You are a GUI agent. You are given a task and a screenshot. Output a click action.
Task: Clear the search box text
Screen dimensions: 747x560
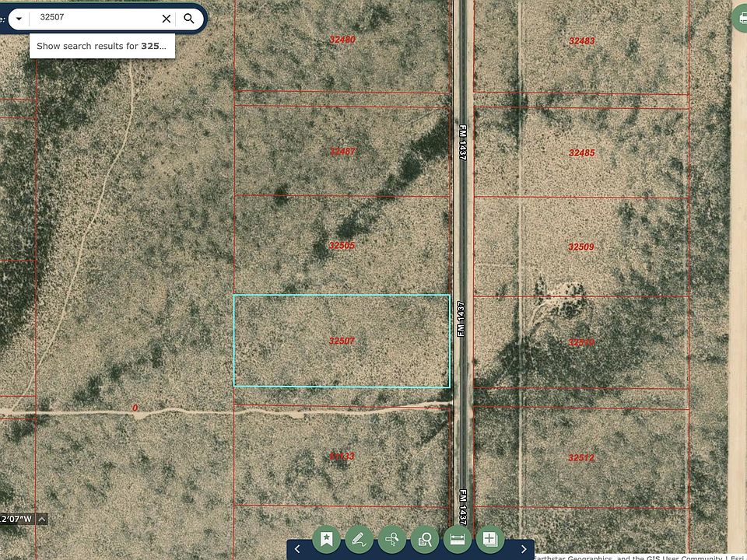(x=167, y=19)
